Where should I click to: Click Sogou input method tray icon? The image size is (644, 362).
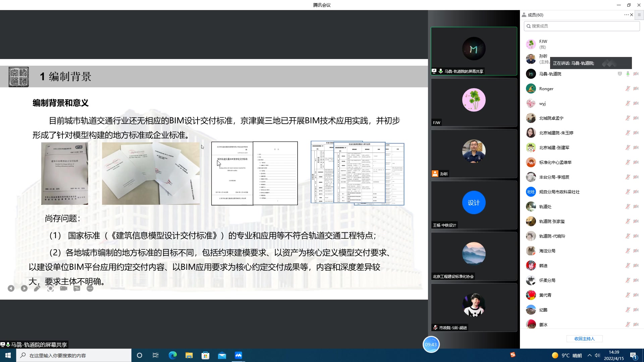pyautogui.click(x=513, y=355)
